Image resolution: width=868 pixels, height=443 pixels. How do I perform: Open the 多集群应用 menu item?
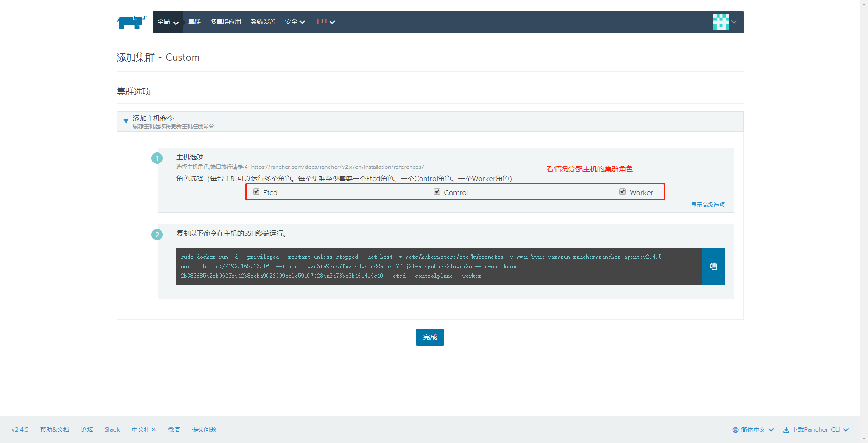point(226,22)
